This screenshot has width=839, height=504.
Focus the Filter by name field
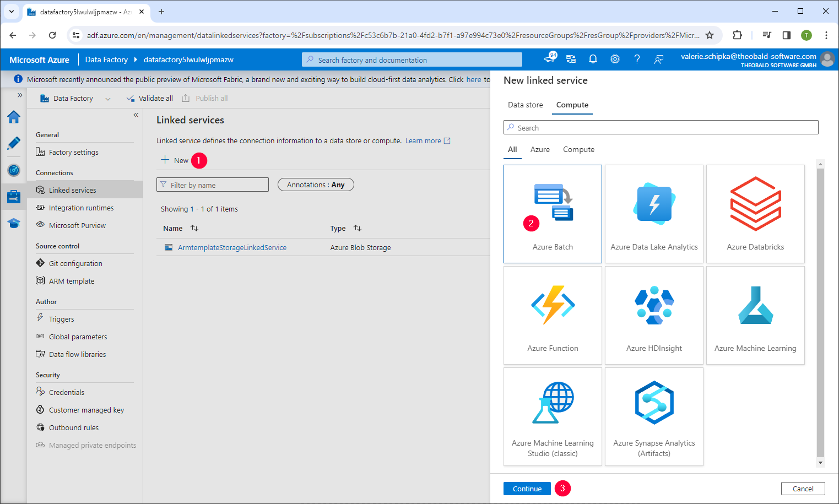213,185
